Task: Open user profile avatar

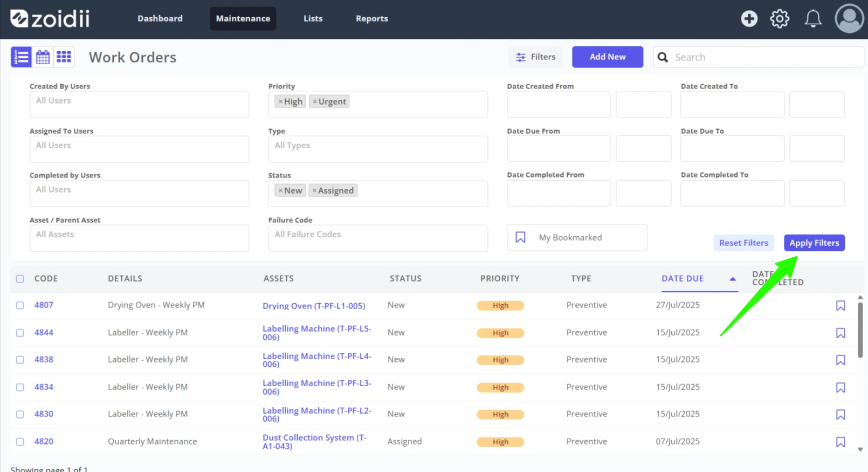Action: pos(849,18)
